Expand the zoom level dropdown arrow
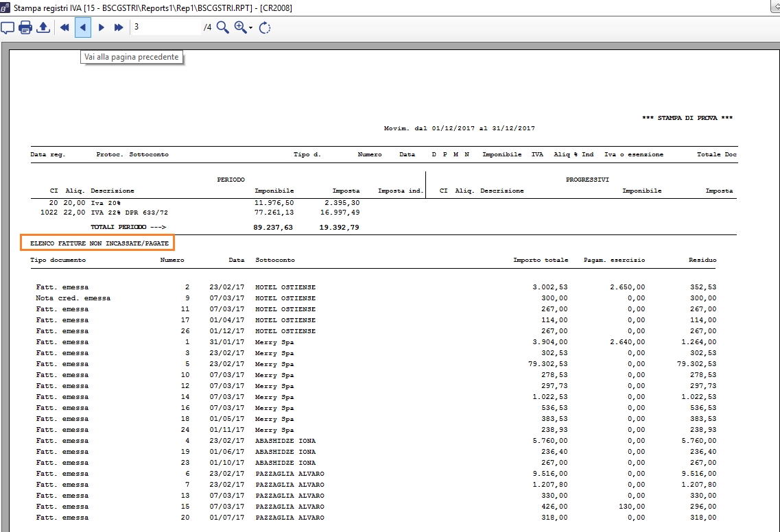 251,28
